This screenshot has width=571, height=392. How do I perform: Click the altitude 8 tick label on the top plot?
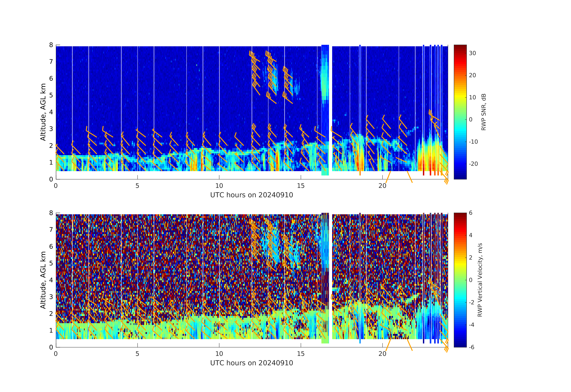[51, 45]
